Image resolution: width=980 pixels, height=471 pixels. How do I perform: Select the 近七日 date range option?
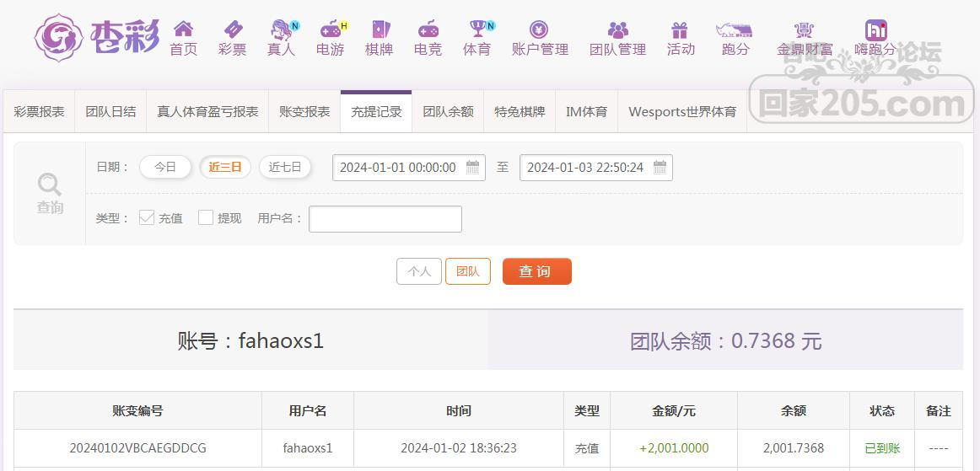tap(285, 168)
